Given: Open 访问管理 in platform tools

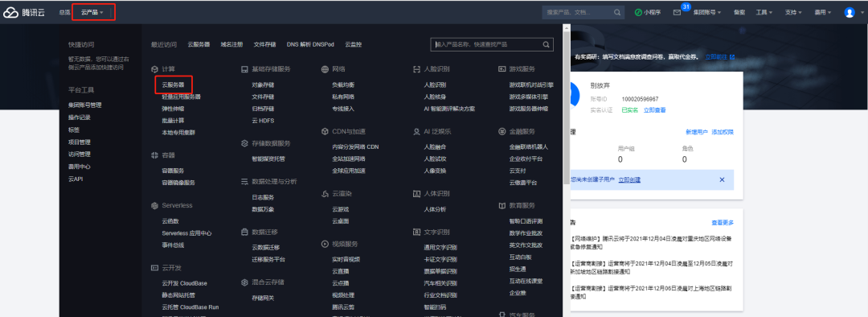Looking at the screenshot, I should tap(79, 154).
